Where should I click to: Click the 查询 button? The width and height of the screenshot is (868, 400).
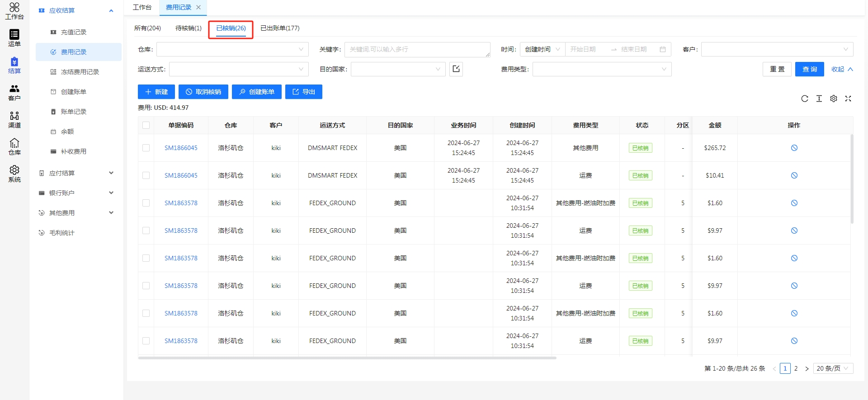pos(810,69)
